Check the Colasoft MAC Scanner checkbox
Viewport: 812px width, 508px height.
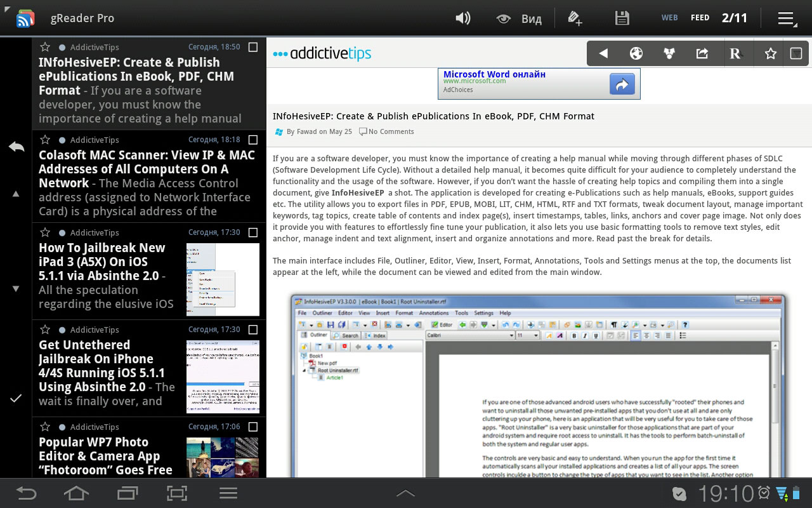(x=253, y=140)
